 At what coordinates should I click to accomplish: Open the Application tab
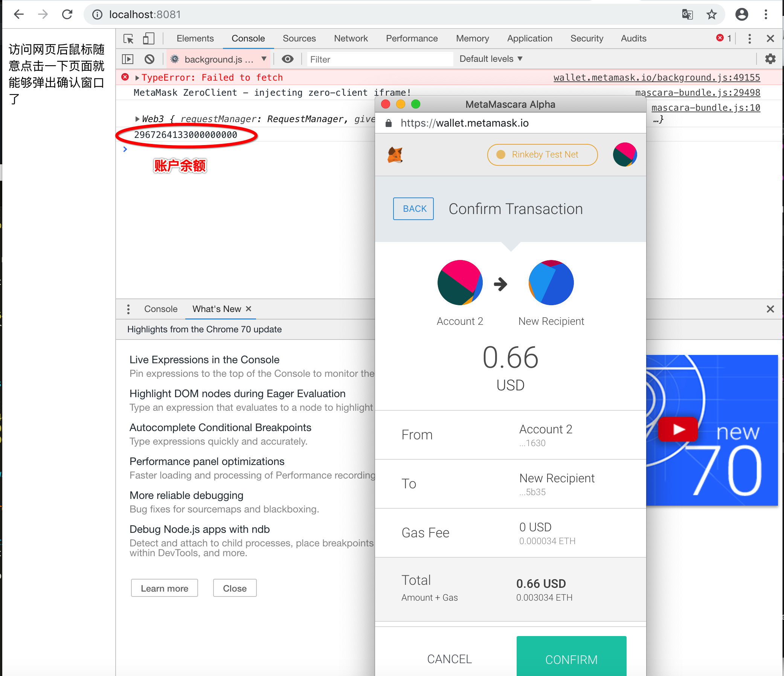529,38
